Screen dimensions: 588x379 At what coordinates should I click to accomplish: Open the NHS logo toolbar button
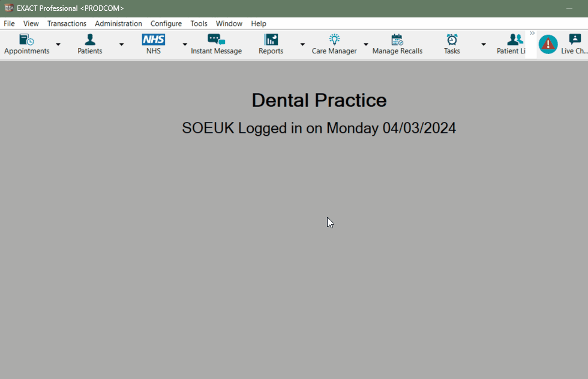tap(153, 40)
